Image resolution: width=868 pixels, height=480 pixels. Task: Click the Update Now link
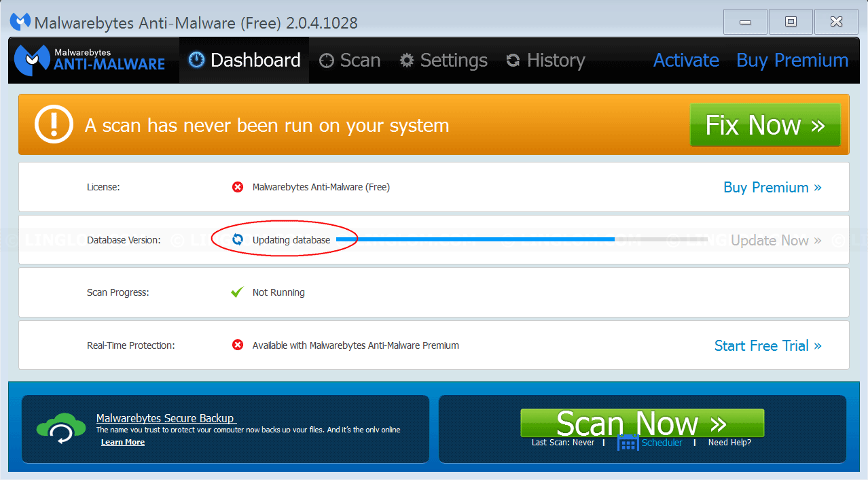click(x=776, y=240)
